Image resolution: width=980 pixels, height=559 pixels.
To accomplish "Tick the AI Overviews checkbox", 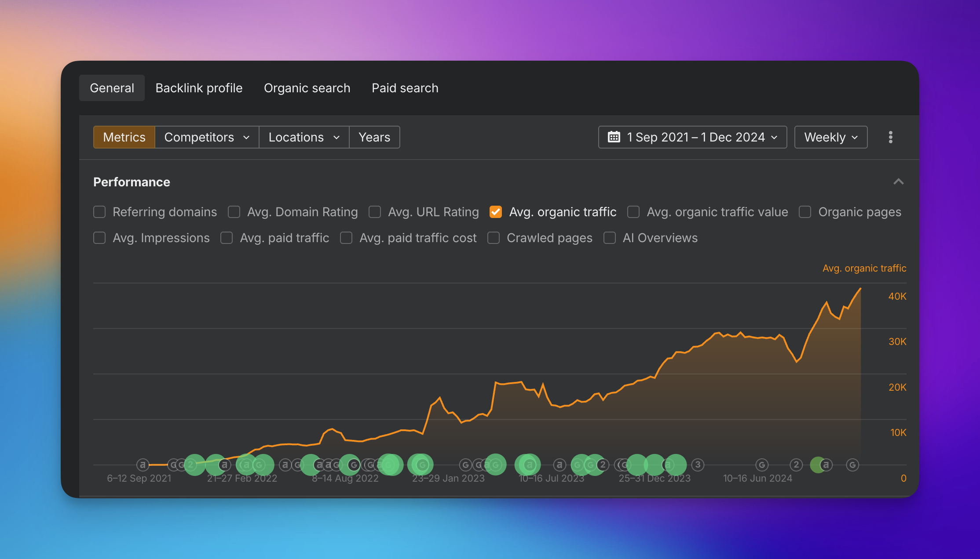I will 610,238.
